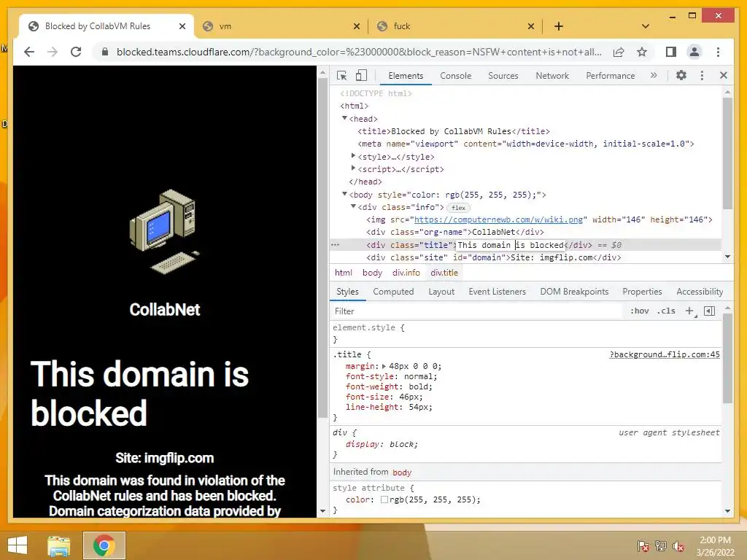Select 'div.title' in the breadcrumb bar

pos(444,273)
